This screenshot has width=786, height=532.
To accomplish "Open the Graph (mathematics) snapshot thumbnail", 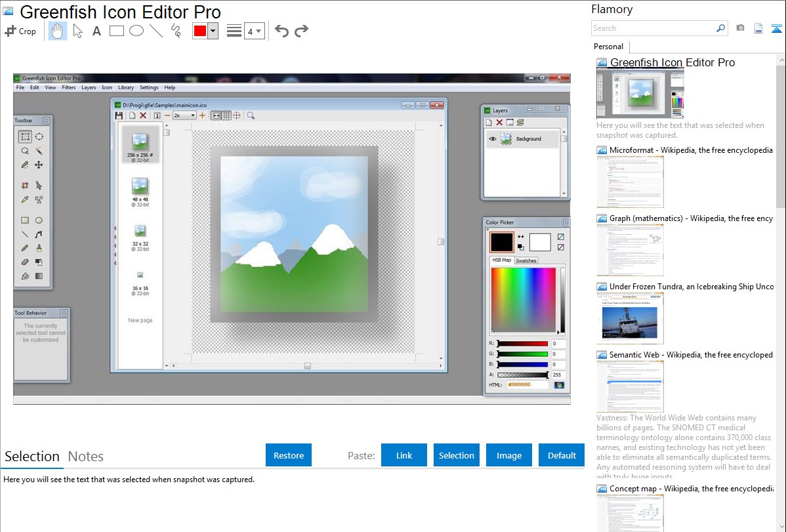I will (630, 250).
